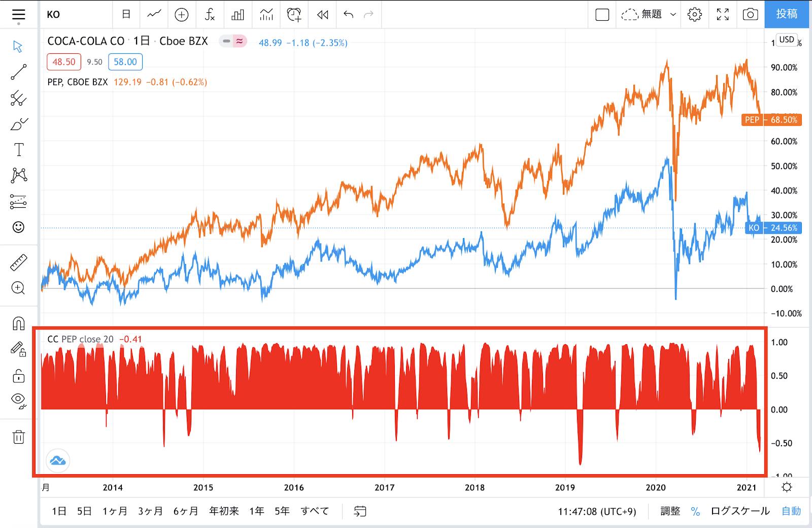812x528 pixels.
Task: Start bar replay rewind icon
Action: [323, 14]
